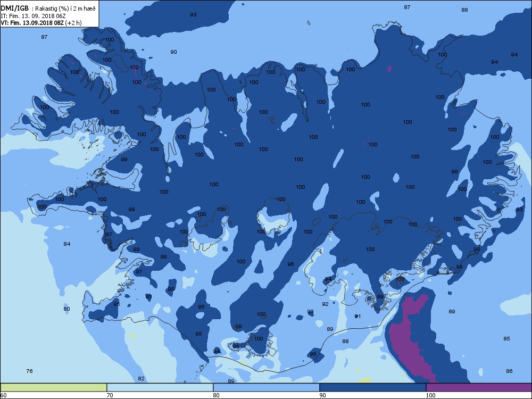This screenshot has width=532, height=399.
Task: Click the humidity value 86 on the map
Action: coord(509,371)
